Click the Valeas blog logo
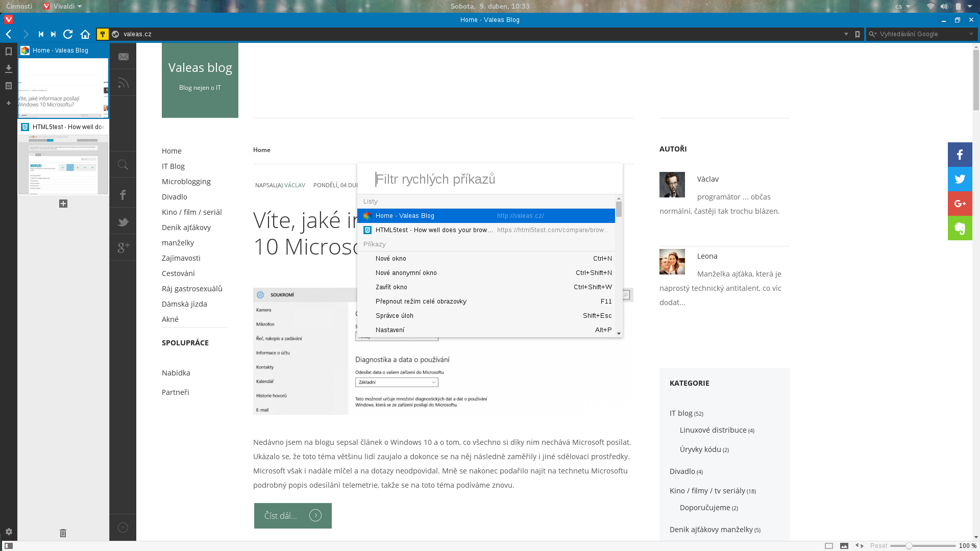980x551 pixels. coord(200,80)
